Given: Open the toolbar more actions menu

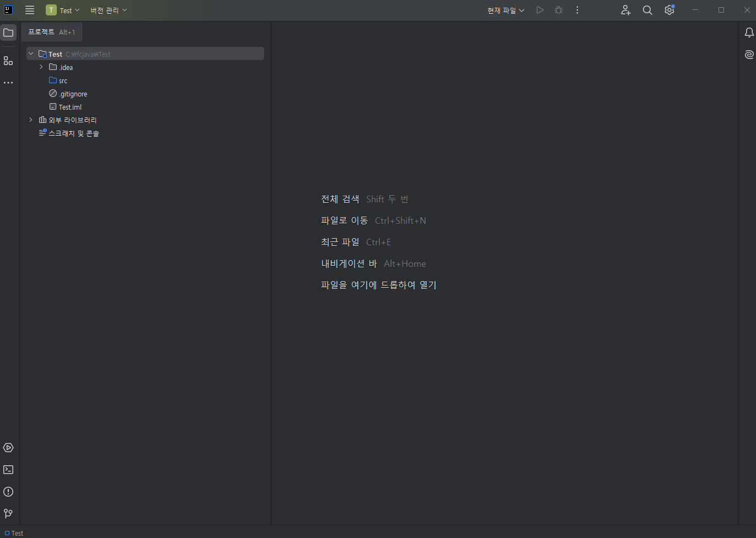Looking at the screenshot, I should tap(577, 10).
